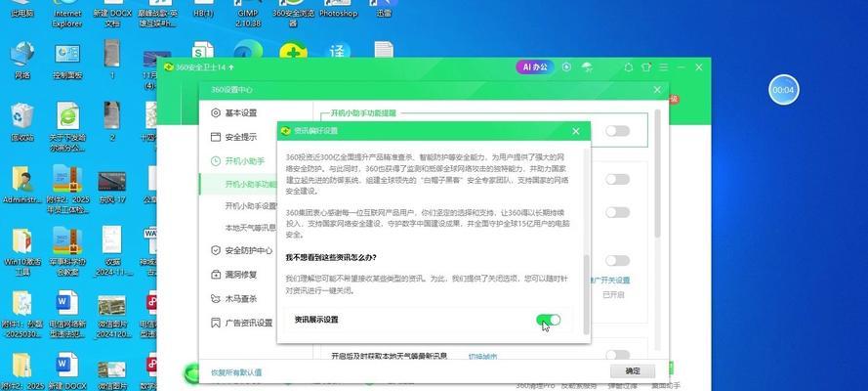
Task: Click the 开机小助手 clock icon
Action: click(216, 161)
